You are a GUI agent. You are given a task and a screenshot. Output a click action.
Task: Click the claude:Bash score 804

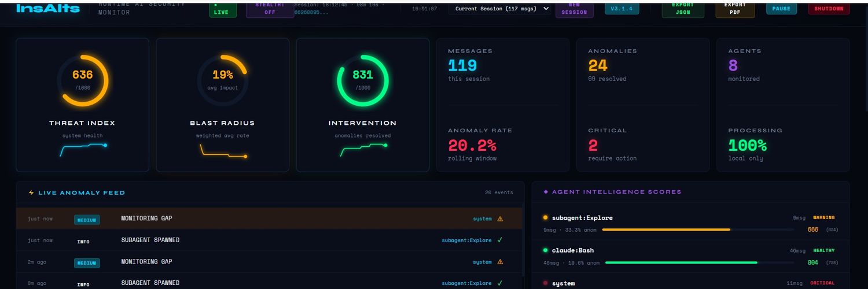813,262
